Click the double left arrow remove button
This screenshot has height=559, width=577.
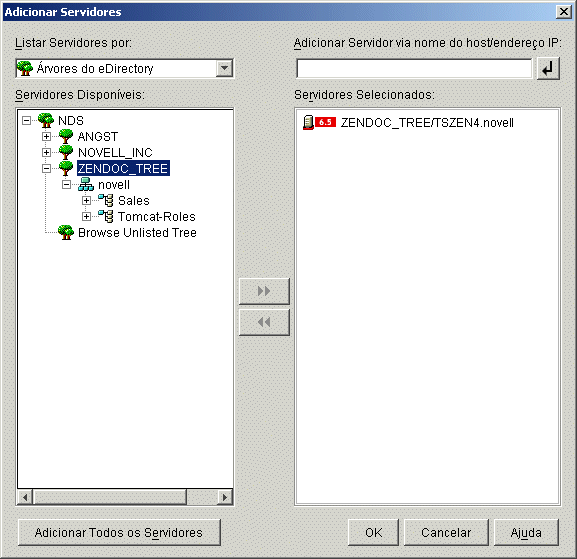264,322
